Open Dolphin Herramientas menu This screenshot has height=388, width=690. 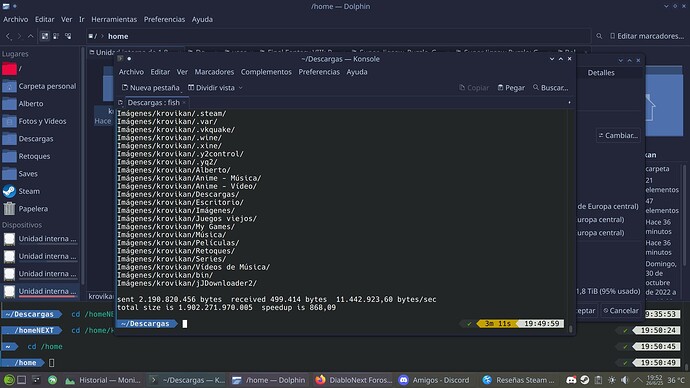[x=114, y=19]
